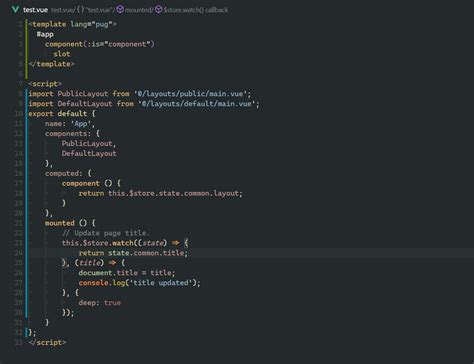Click the name: 'App' line
Image resolution: width=474 pixels, height=364 pixels.
click(x=70, y=124)
